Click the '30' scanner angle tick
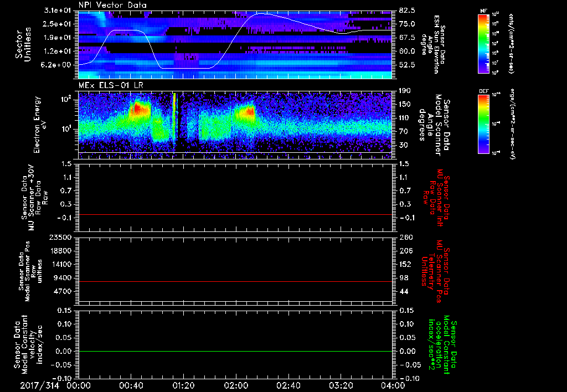Image resolution: width=567 pixels, height=392 pixels. [x=403, y=145]
